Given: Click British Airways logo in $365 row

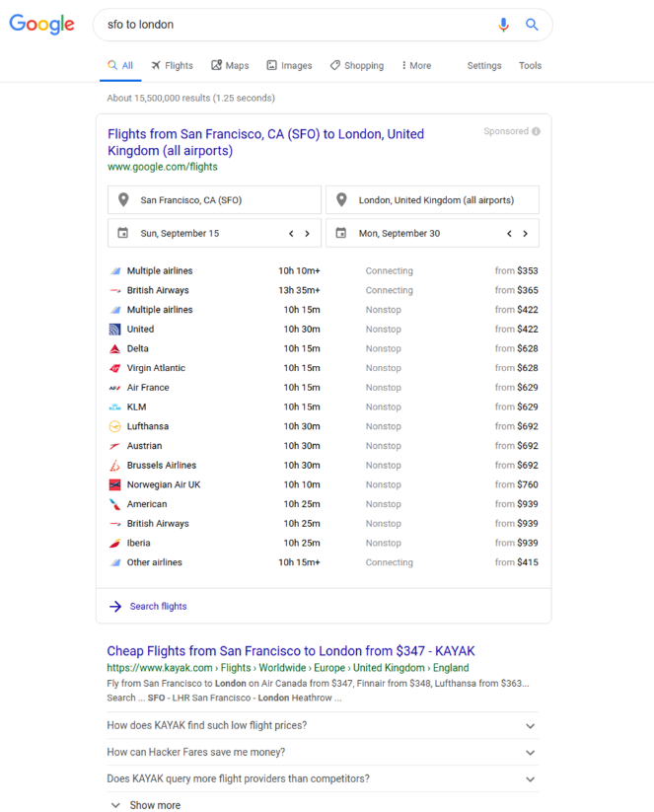Looking at the screenshot, I should click(115, 290).
